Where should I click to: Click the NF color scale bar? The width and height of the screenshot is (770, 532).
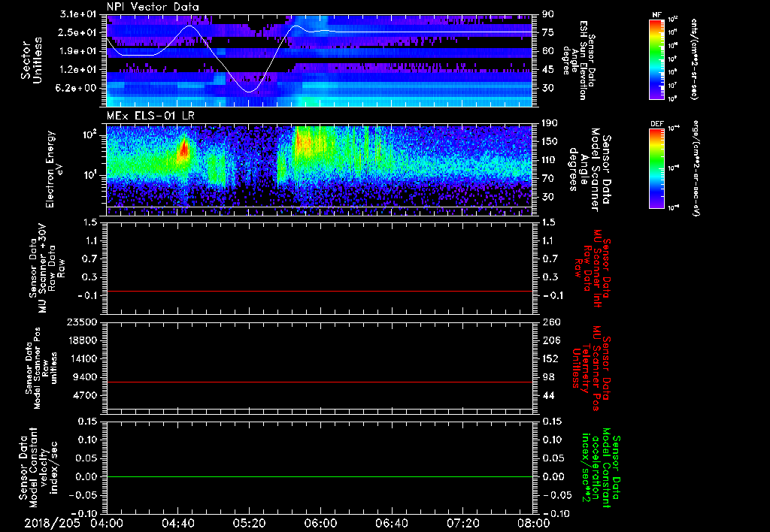click(657, 59)
